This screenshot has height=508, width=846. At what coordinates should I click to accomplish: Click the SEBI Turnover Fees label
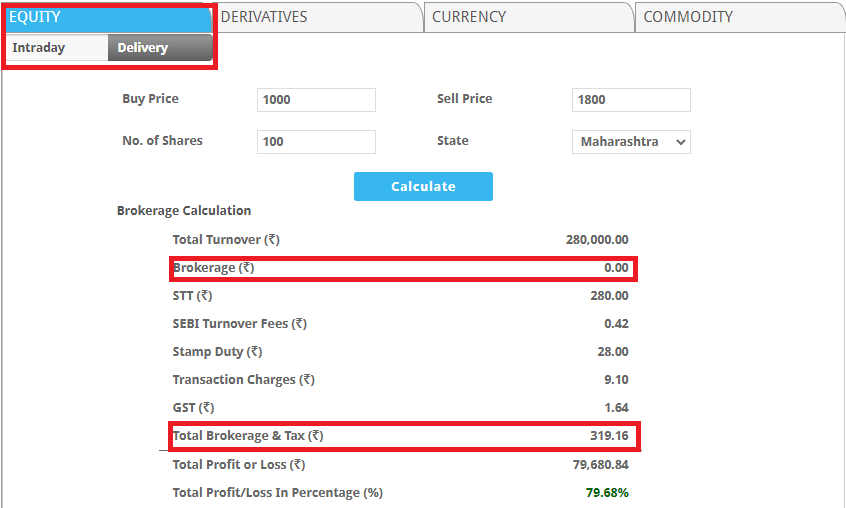pos(239,324)
